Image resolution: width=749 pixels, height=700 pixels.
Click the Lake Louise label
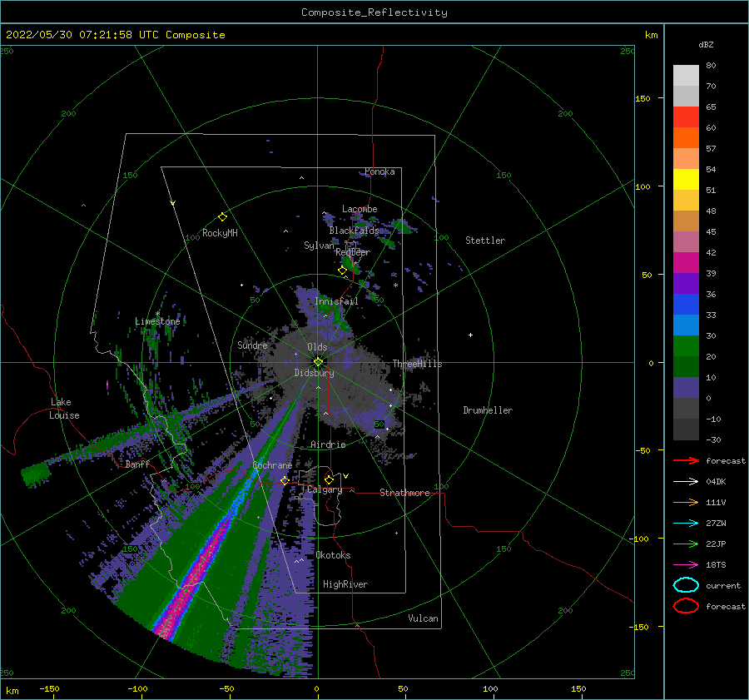pyautogui.click(x=64, y=409)
